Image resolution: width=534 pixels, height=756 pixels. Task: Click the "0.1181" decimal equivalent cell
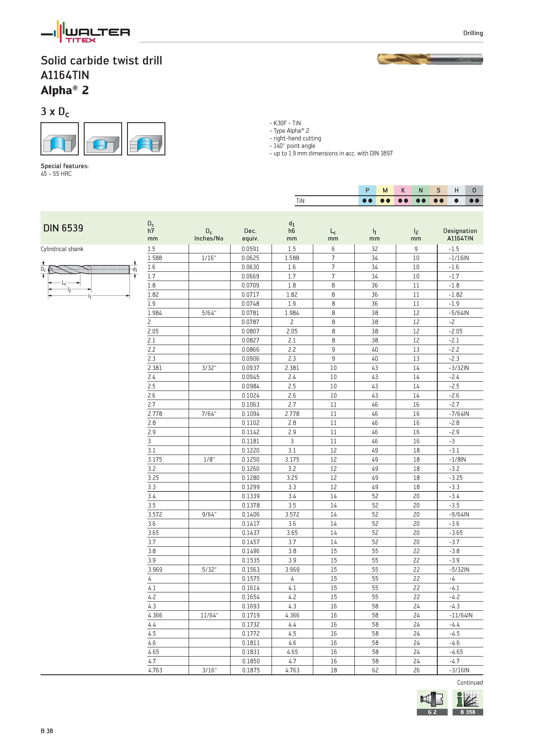pyautogui.click(x=250, y=441)
